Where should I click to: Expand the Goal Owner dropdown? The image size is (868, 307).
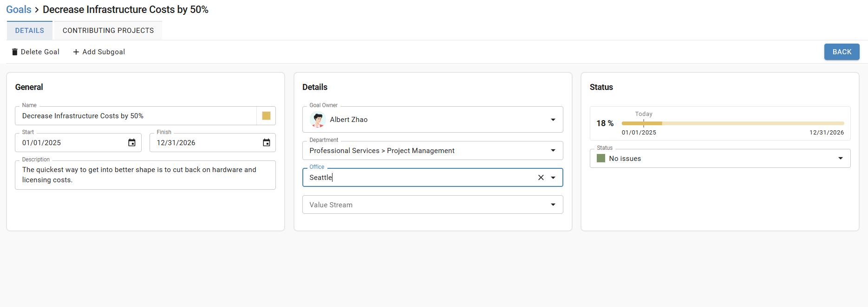point(553,120)
